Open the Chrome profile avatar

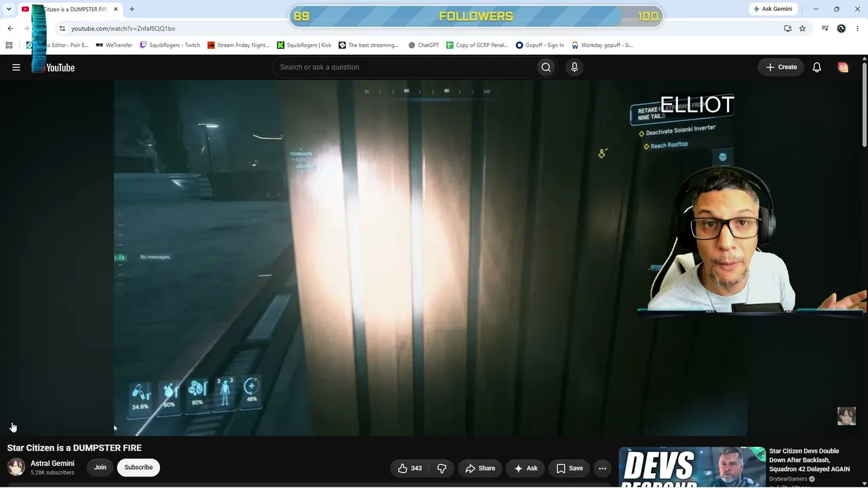pos(842,28)
